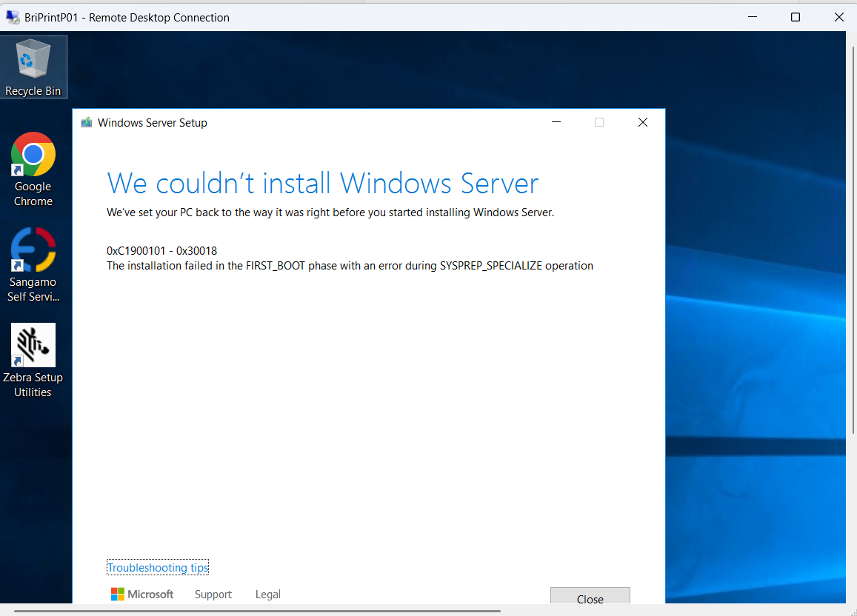Open the Sangamo Self Service shortcut

coord(33,265)
